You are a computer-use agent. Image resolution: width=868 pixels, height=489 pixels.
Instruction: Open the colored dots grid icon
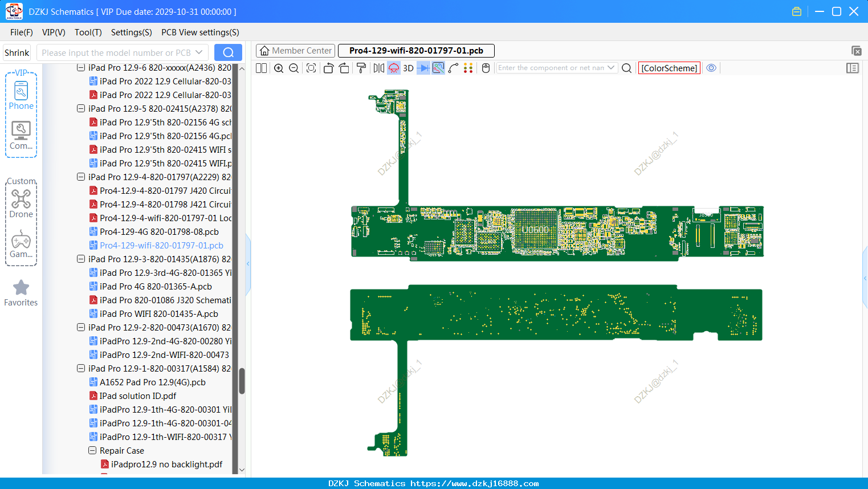[468, 68]
